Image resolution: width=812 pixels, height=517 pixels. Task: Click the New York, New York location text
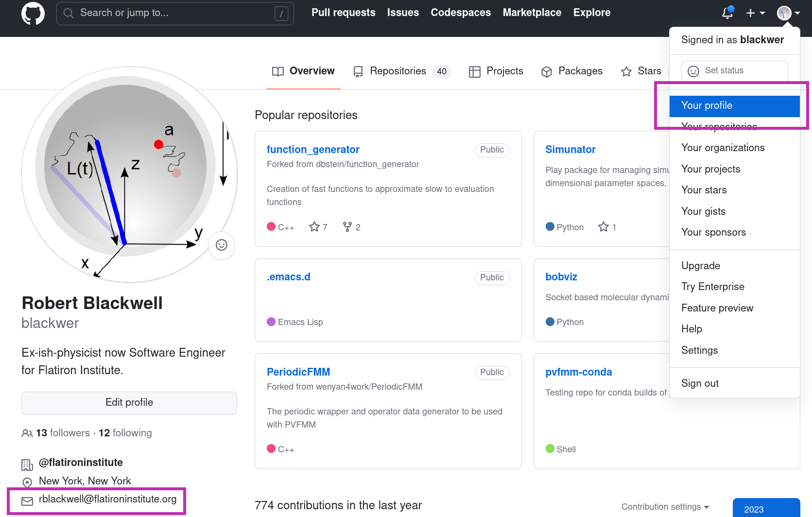85,481
